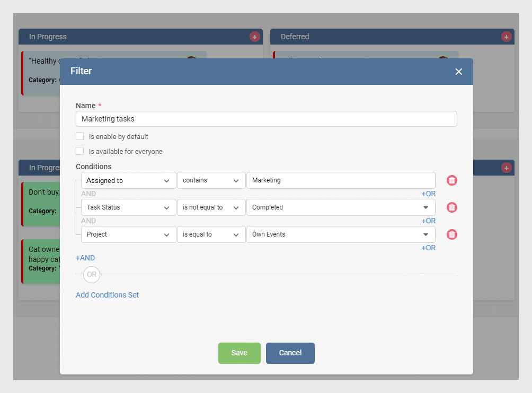Expand the 'Completed' value dropdown
Viewport: 532px width, 393px height.
(341, 207)
